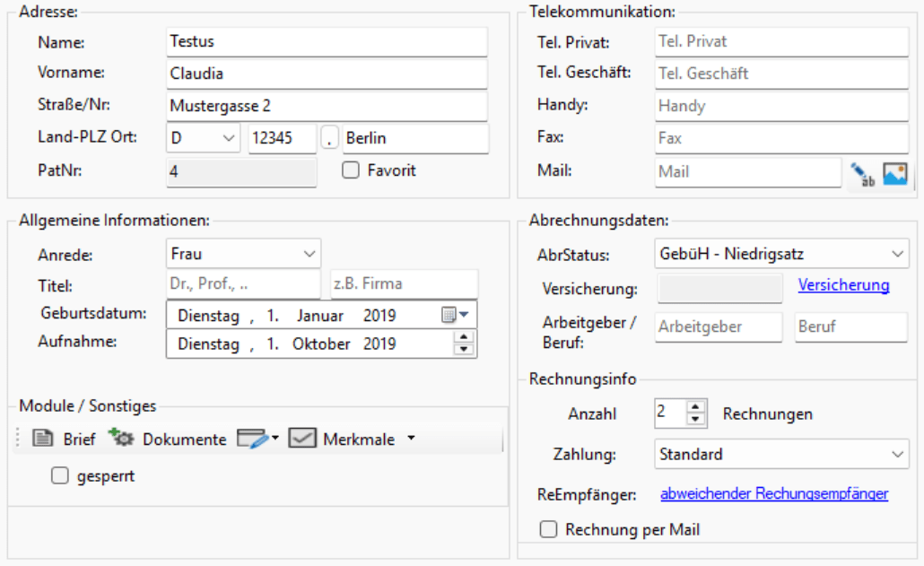The width and height of the screenshot is (924, 566).
Task: Expand the Merkmale dropdown arrow
Action: coord(411,439)
